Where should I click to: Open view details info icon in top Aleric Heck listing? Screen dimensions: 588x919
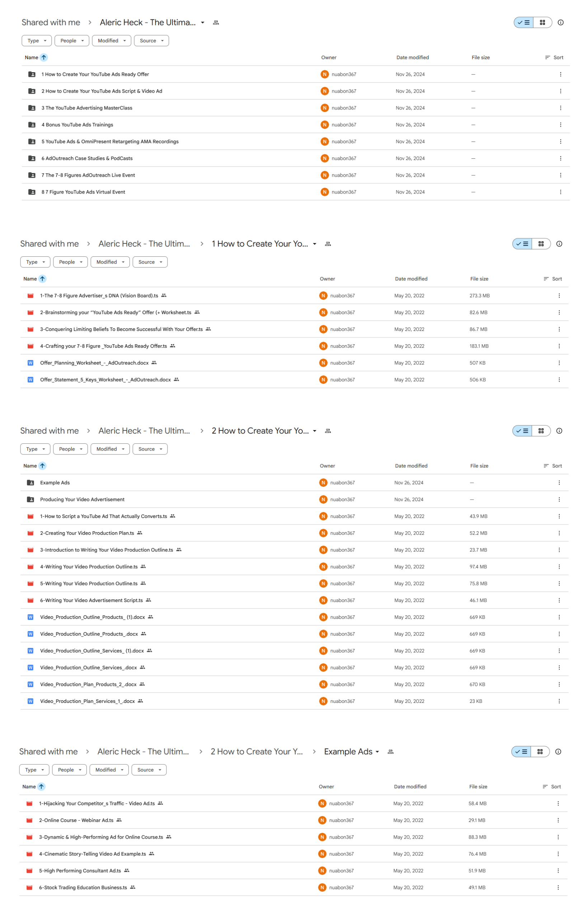[560, 22]
